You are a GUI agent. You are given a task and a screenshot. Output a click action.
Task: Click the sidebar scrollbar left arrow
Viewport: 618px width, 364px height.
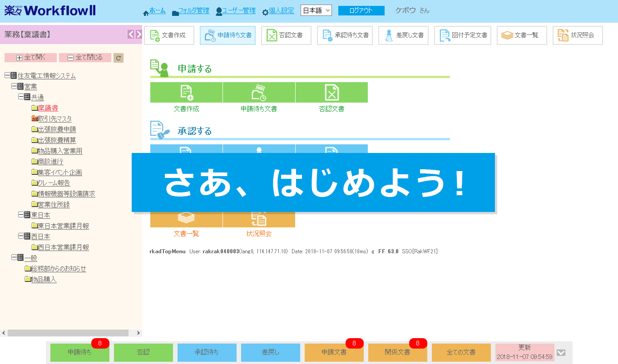[3, 333]
